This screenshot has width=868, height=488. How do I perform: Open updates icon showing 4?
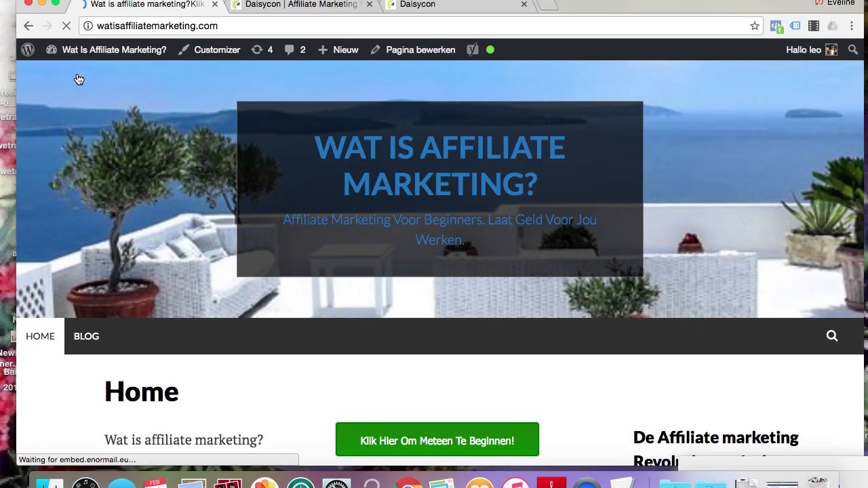click(x=262, y=49)
